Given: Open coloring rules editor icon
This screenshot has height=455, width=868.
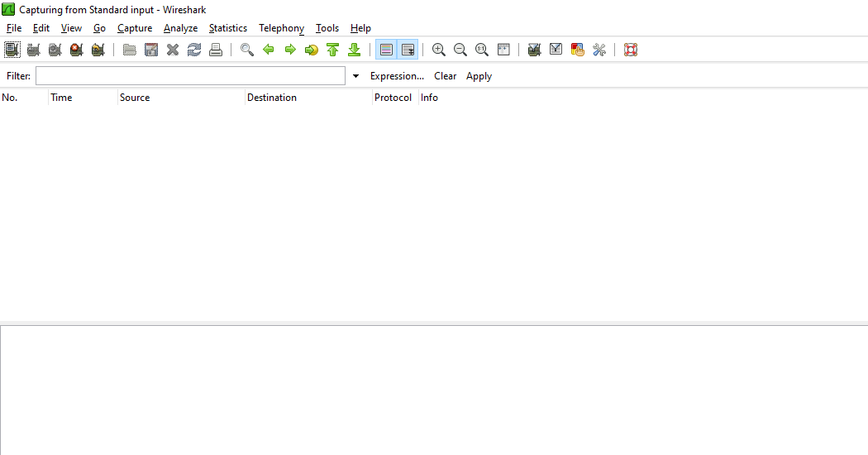Looking at the screenshot, I should point(577,50).
